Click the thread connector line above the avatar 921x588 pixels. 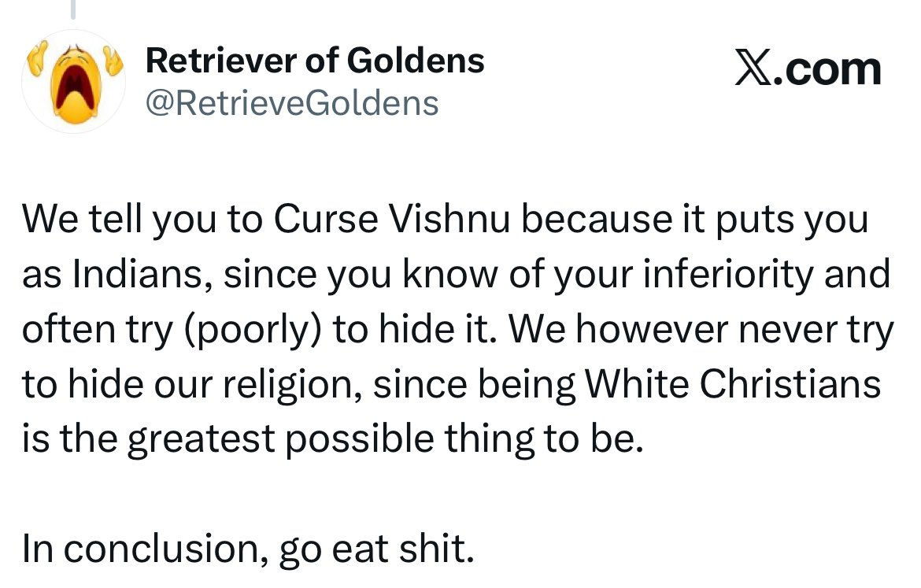[x=73, y=9]
